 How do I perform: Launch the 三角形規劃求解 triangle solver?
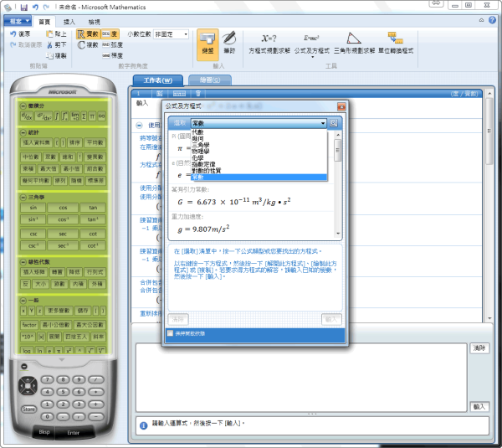tap(354, 42)
